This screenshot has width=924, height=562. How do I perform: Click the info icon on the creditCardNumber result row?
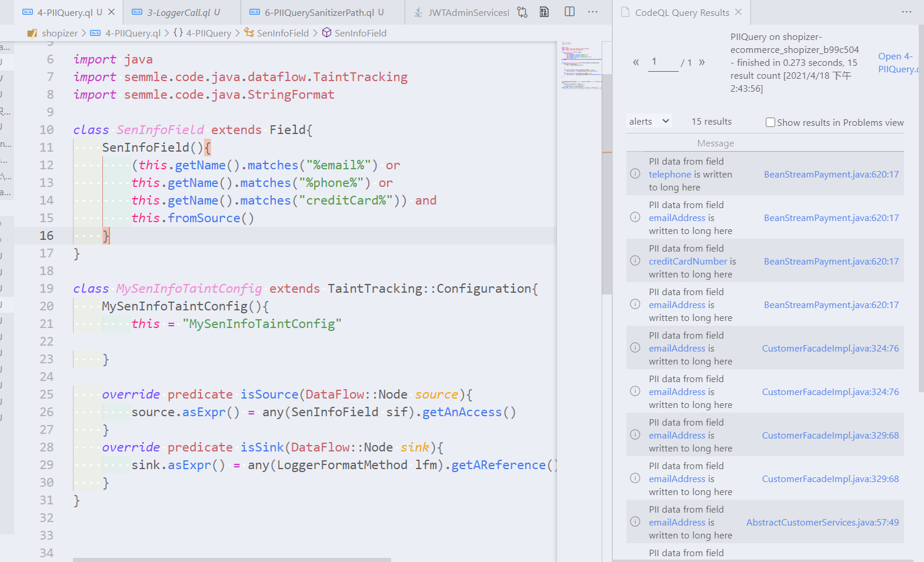click(635, 260)
